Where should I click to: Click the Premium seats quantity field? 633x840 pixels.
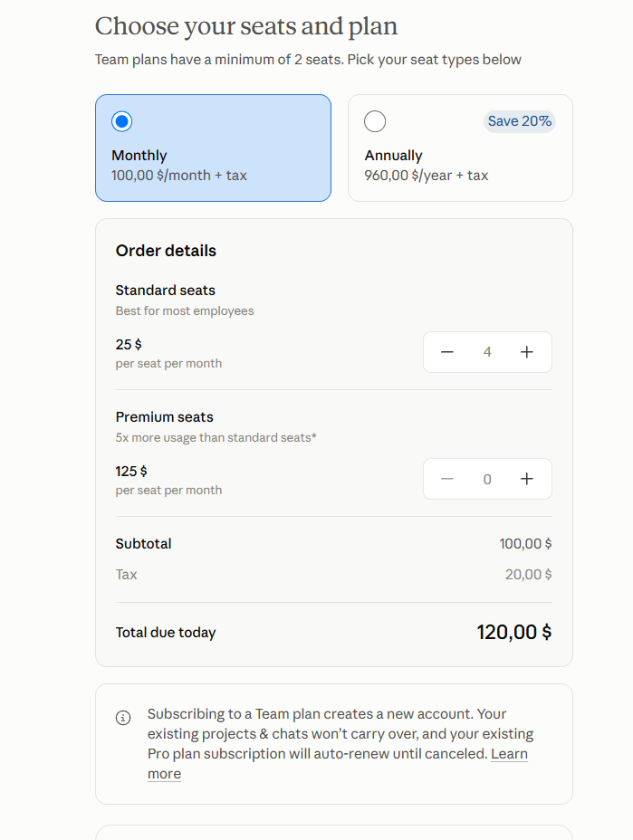487,479
